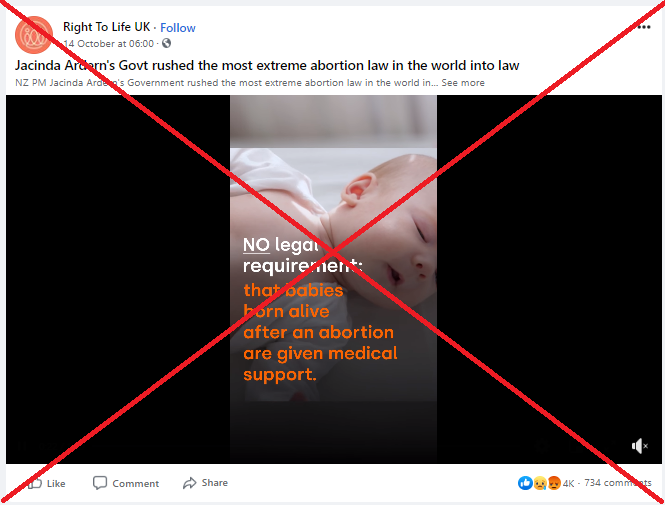This screenshot has height=505, width=665.
Task: Click the post headline about Jacinda Ardern
Action: click(267, 65)
